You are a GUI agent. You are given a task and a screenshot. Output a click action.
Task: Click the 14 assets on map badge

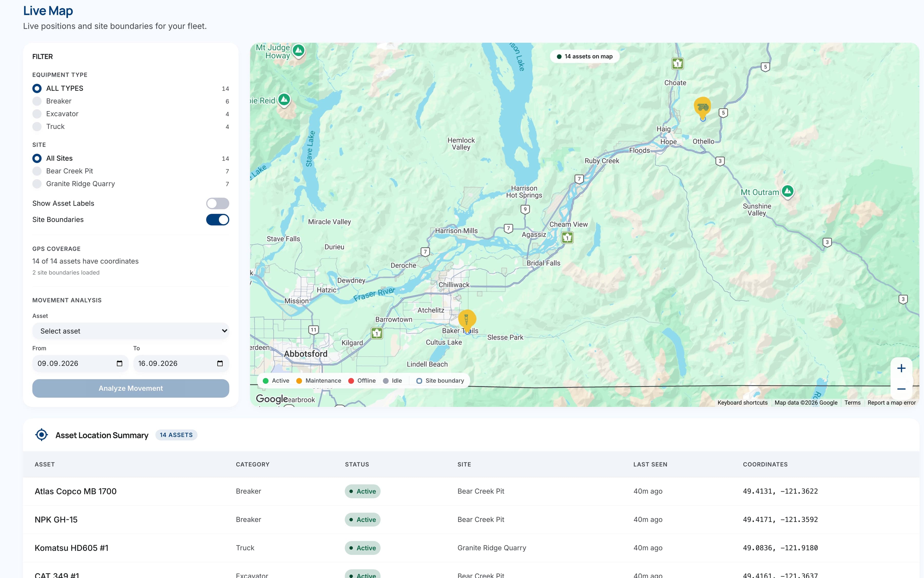click(585, 56)
